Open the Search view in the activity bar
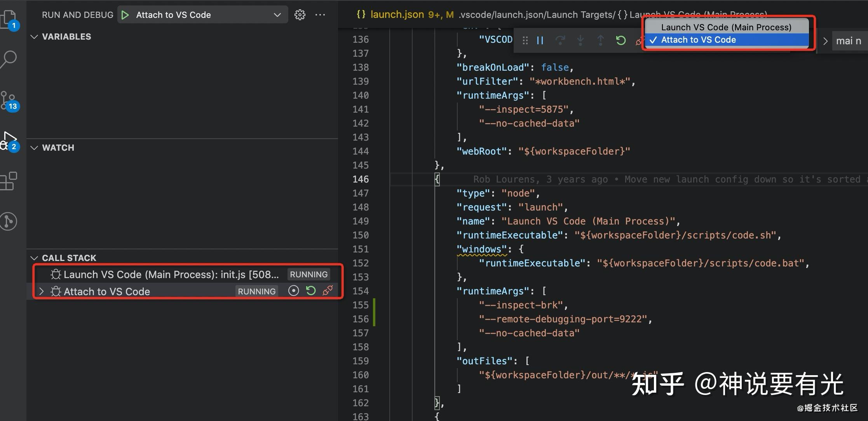The width and height of the screenshot is (868, 421). [9, 59]
